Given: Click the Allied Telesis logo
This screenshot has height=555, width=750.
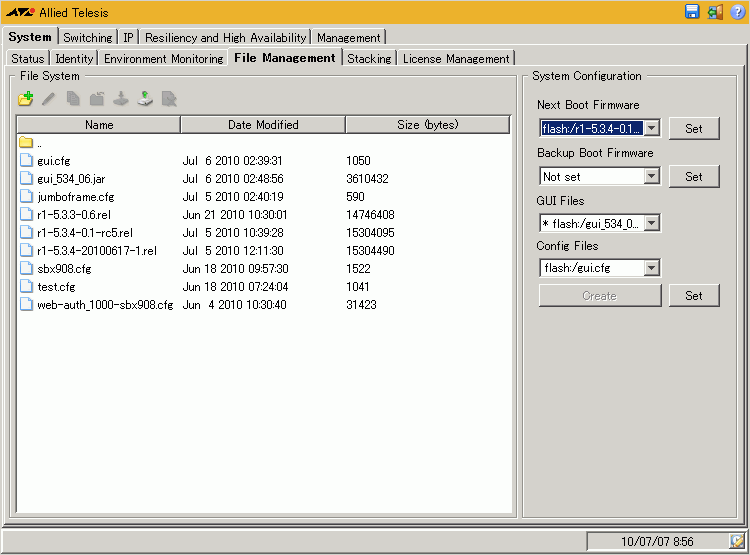Looking at the screenshot, I should click(x=21, y=12).
